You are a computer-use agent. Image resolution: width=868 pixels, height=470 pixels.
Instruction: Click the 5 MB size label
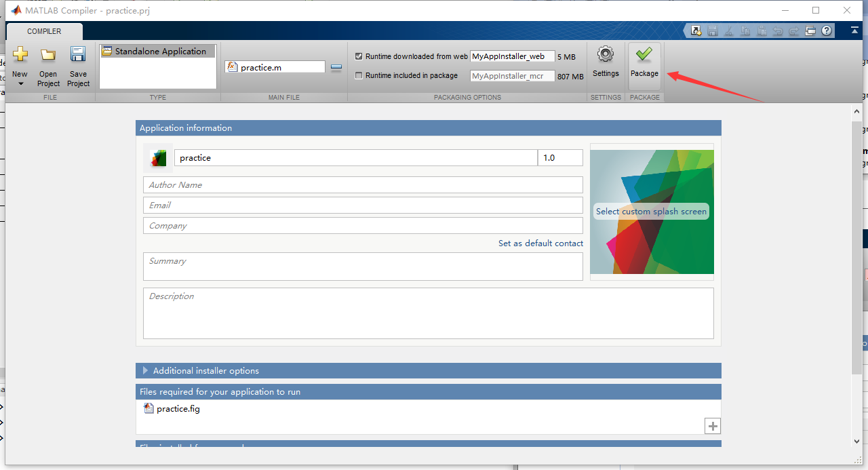566,57
